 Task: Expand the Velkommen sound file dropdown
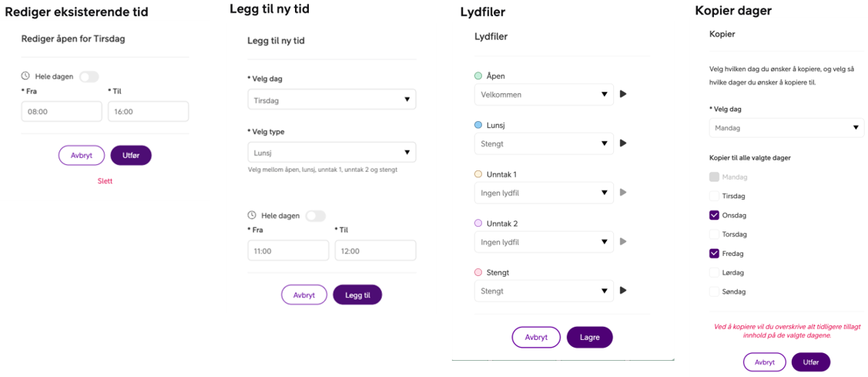point(544,95)
